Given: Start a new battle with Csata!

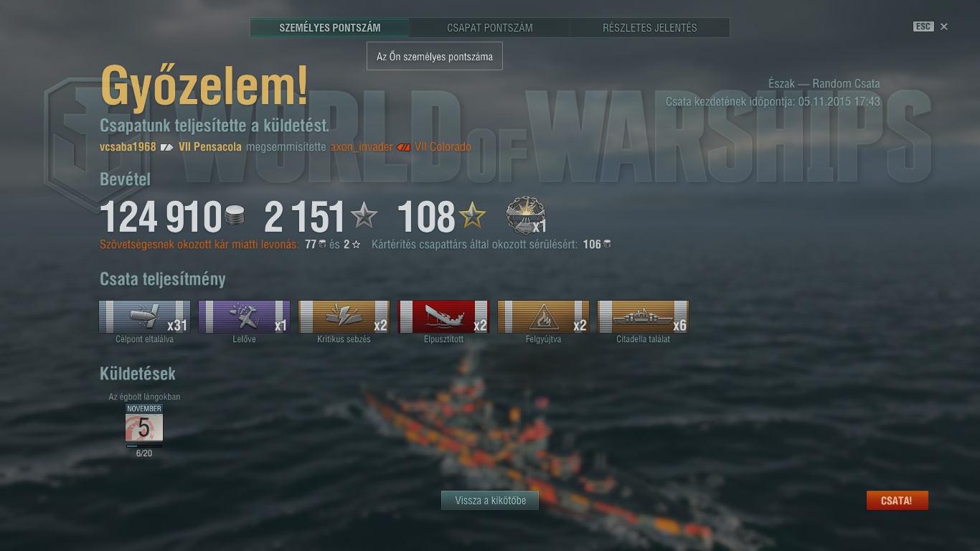Looking at the screenshot, I should 897,501.
